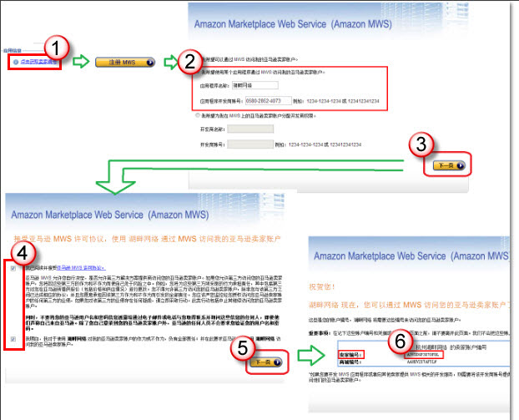
Task: Select the radio option for assigning developer permissions
Action: 198,115
